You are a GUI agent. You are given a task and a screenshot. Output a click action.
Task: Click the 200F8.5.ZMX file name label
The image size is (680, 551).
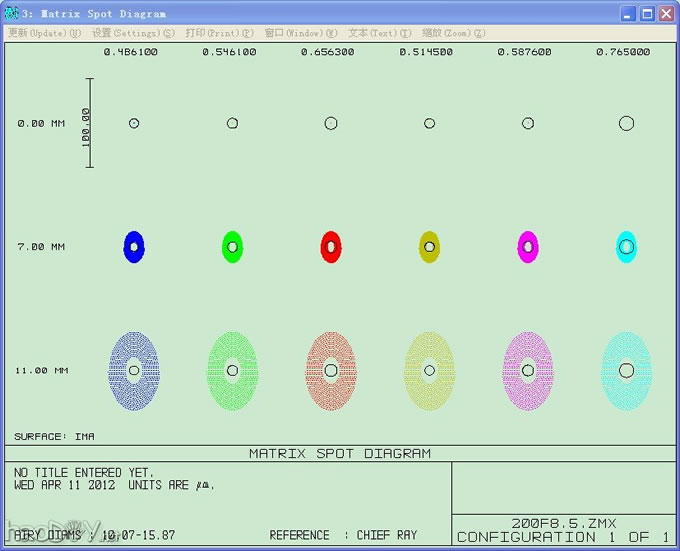tap(564, 522)
